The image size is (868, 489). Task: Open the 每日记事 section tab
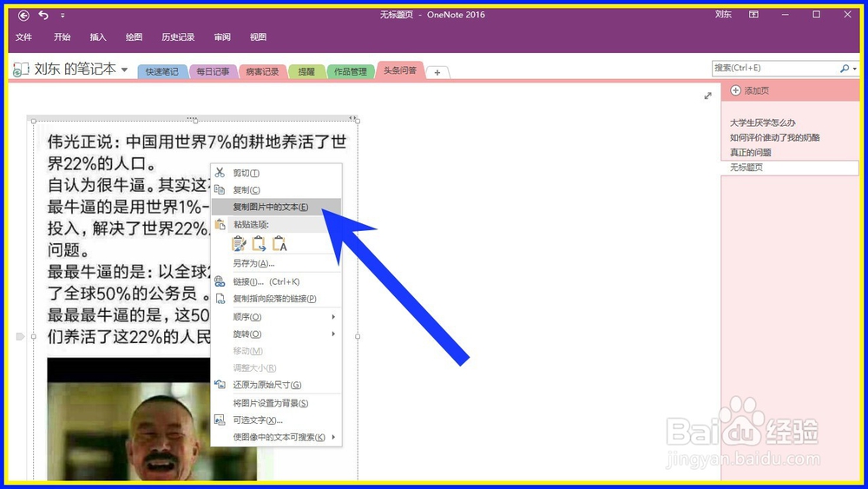[x=214, y=71]
